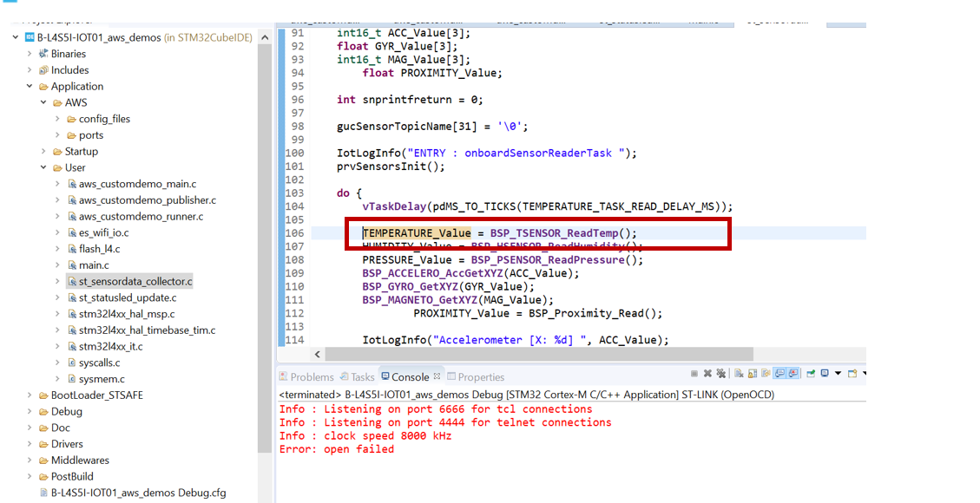Screen dimensions: 980x503
Task: Select sysmem.c in Project Explorer
Action: click(102, 378)
